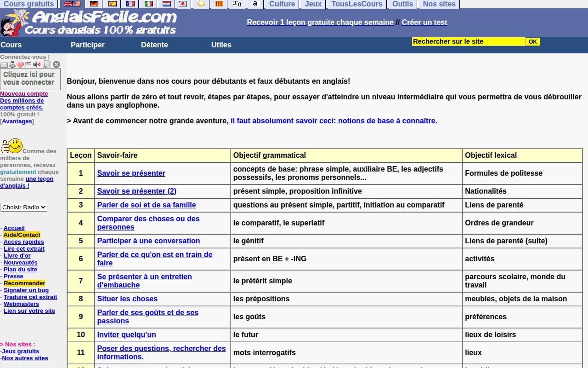Open the TousLesCours top tab

point(357,4)
